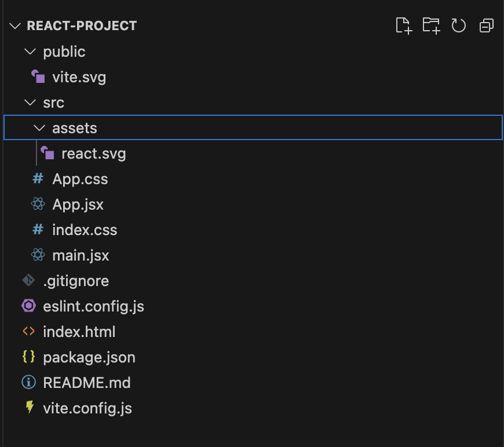Image resolution: width=504 pixels, height=447 pixels.
Task: Select the .gitignore file
Action: [x=76, y=280]
